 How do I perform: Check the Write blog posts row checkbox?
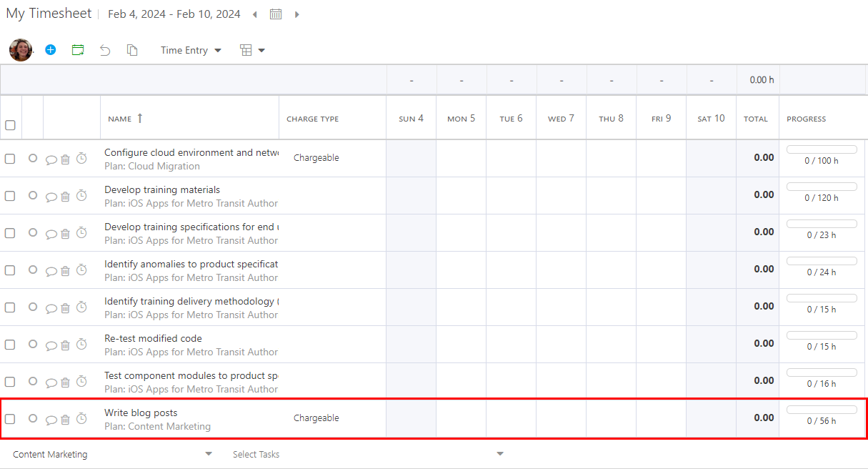pyautogui.click(x=10, y=419)
